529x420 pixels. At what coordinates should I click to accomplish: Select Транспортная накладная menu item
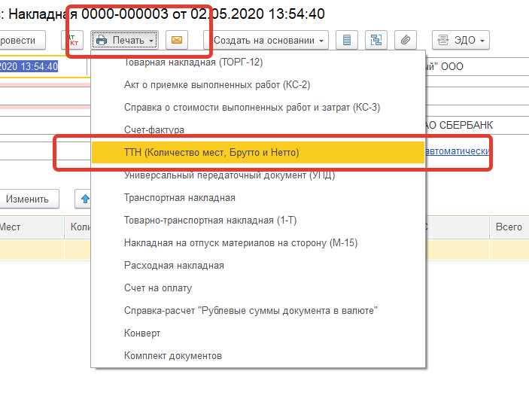pyautogui.click(x=258, y=198)
